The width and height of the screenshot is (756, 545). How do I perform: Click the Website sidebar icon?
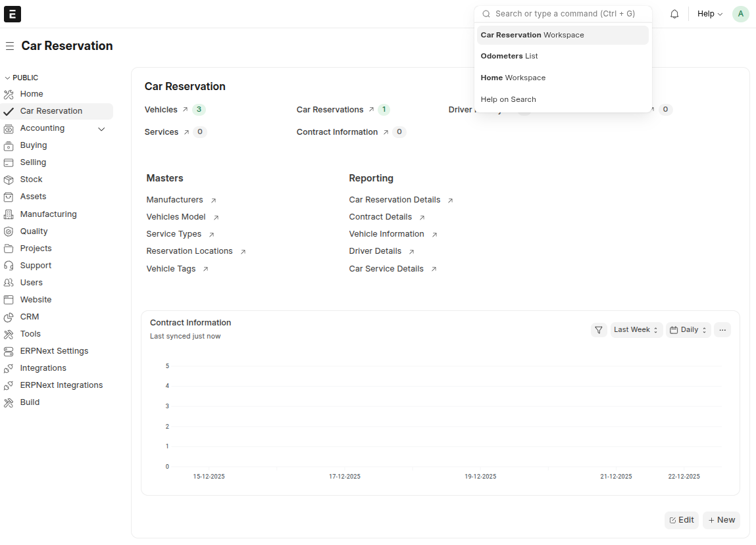[x=9, y=300]
